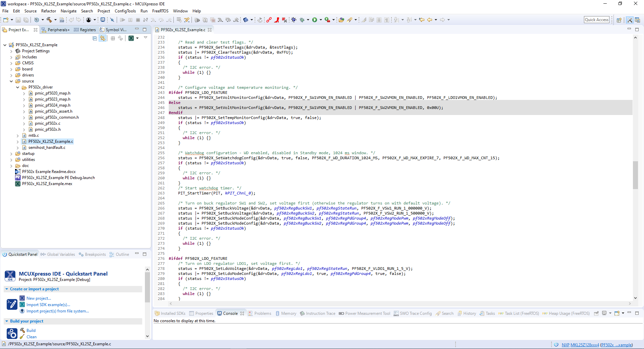Click the 'Import SDK example(s)...' link
This screenshot has height=349, width=644.
point(48,305)
